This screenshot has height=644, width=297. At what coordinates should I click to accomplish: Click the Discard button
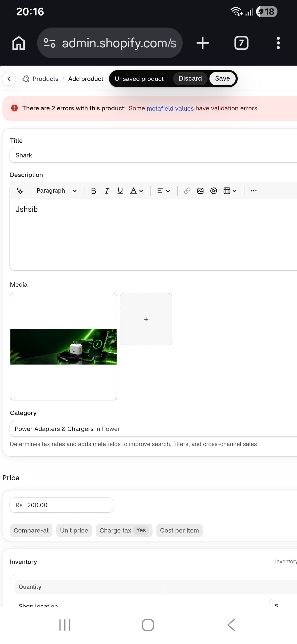coord(190,78)
